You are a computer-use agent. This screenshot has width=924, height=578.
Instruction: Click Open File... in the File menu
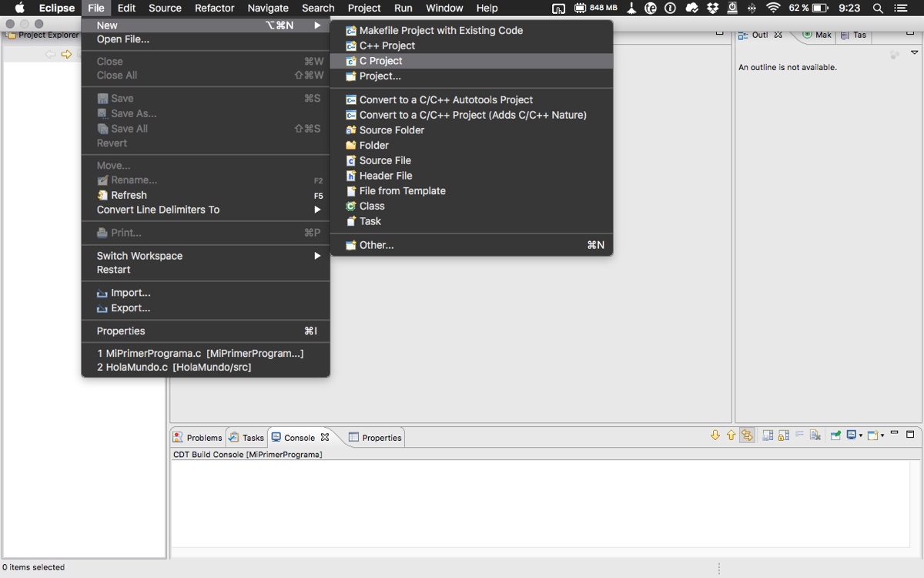pyautogui.click(x=206, y=39)
